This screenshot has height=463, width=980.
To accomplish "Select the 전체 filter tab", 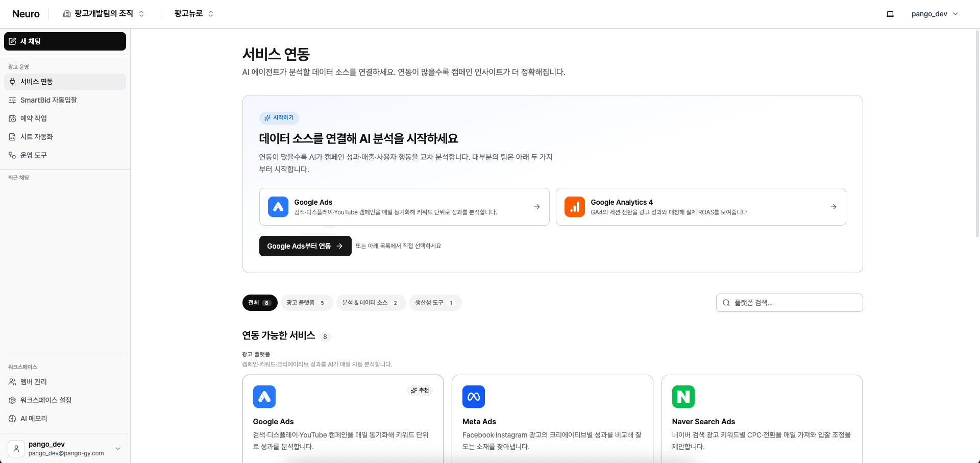I will [260, 303].
